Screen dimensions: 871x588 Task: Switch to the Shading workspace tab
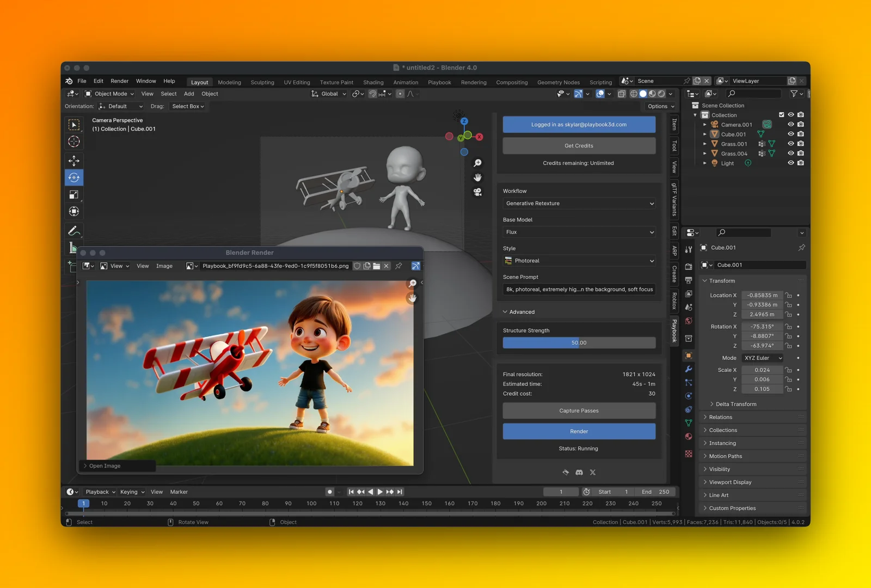click(x=373, y=82)
